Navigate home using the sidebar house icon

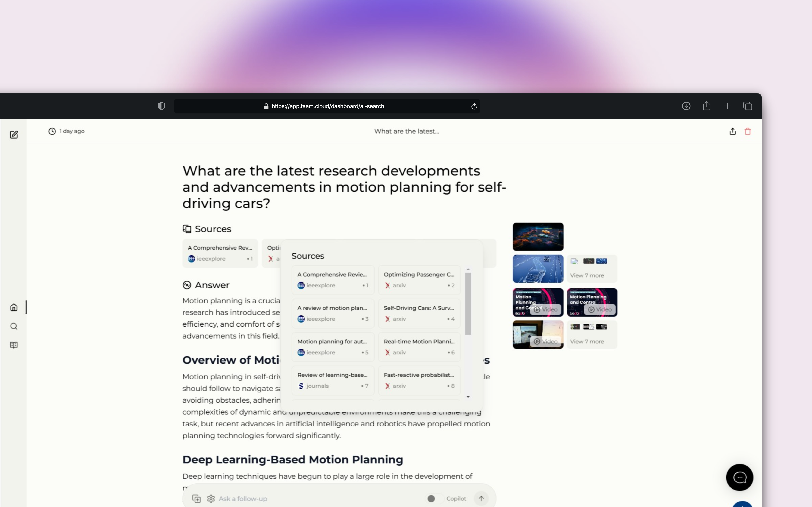[14, 307]
